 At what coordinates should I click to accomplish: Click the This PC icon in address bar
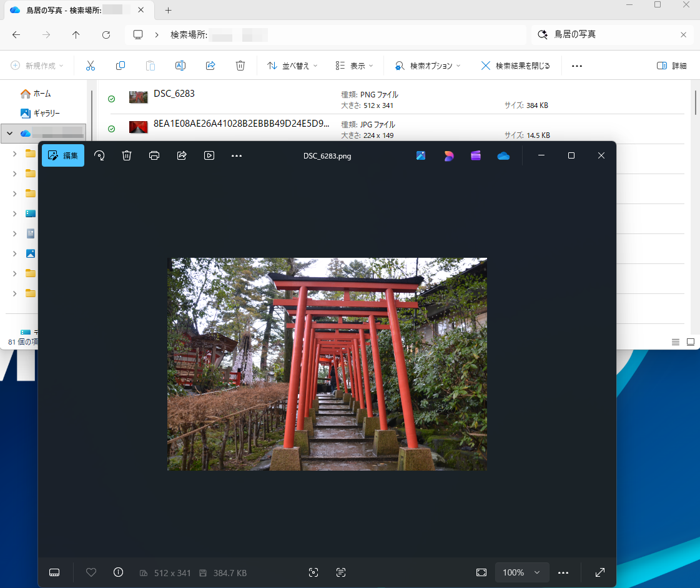[x=138, y=35]
